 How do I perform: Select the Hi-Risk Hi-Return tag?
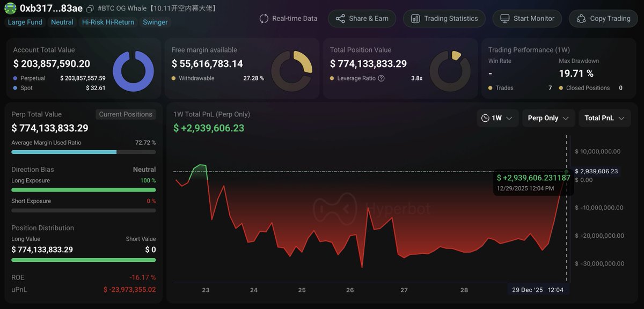(x=109, y=22)
